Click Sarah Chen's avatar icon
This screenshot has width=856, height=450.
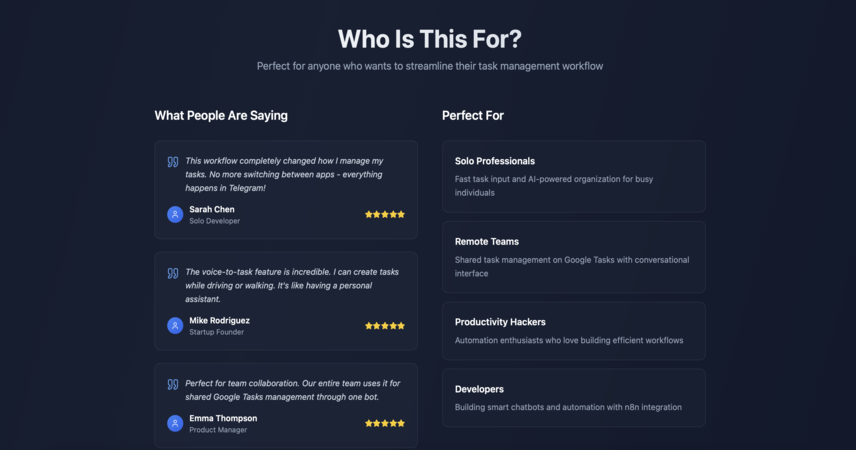(175, 215)
